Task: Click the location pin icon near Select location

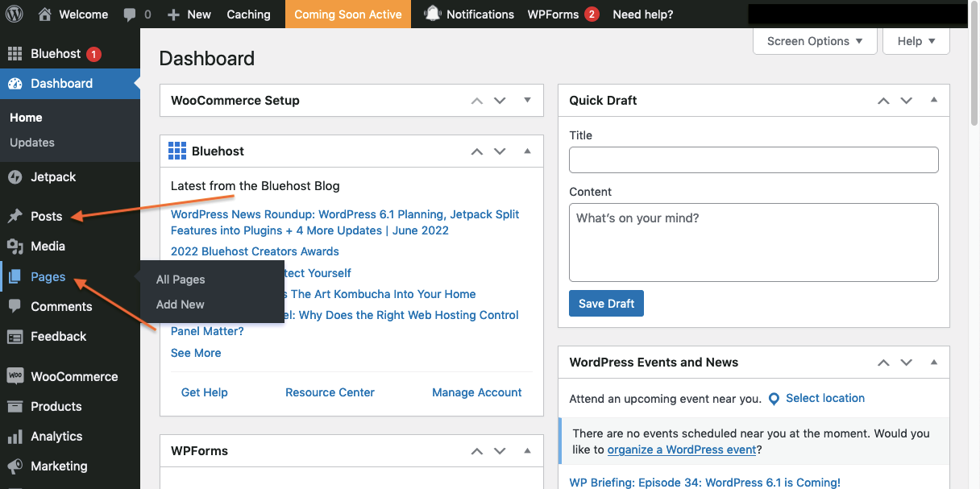Action: (x=774, y=399)
